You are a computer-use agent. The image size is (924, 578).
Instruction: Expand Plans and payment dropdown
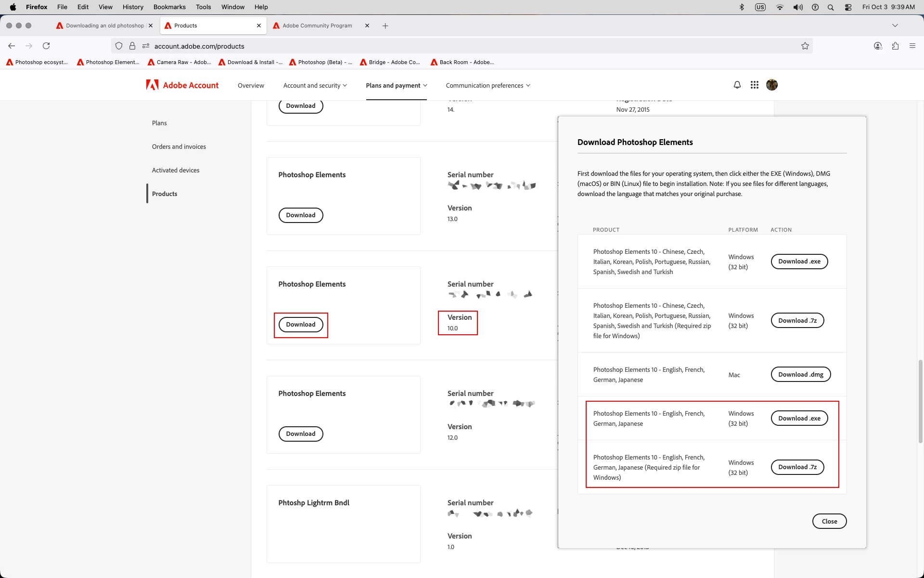(x=396, y=85)
